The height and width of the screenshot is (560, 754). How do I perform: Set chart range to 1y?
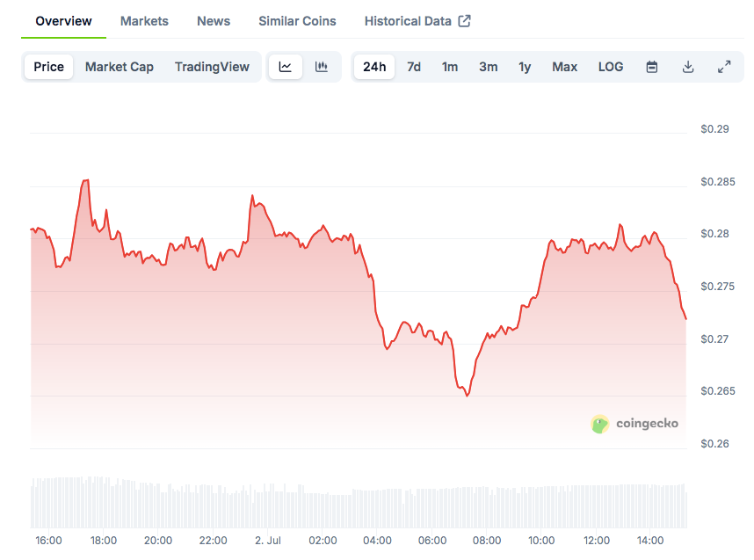click(x=525, y=67)
